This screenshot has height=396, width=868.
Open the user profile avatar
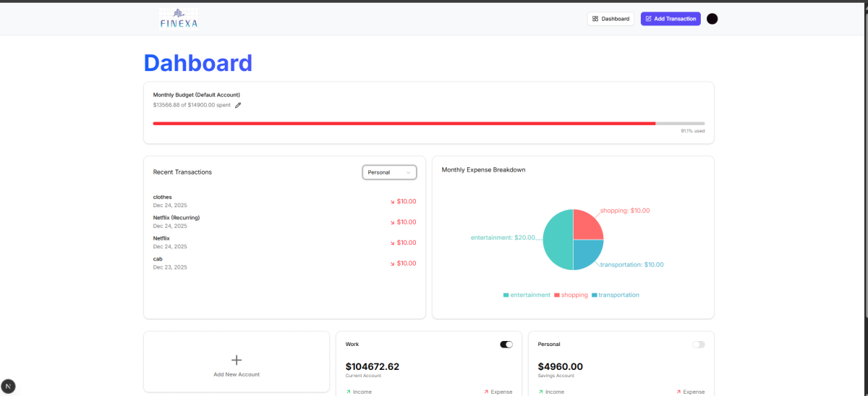click(x=712, y=19)
